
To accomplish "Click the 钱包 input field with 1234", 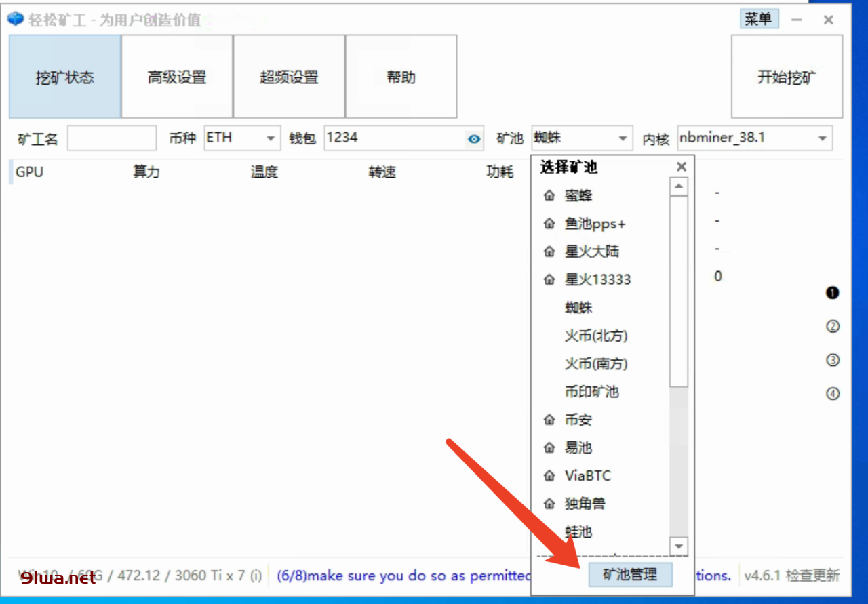I will click(x=404, y=138).
